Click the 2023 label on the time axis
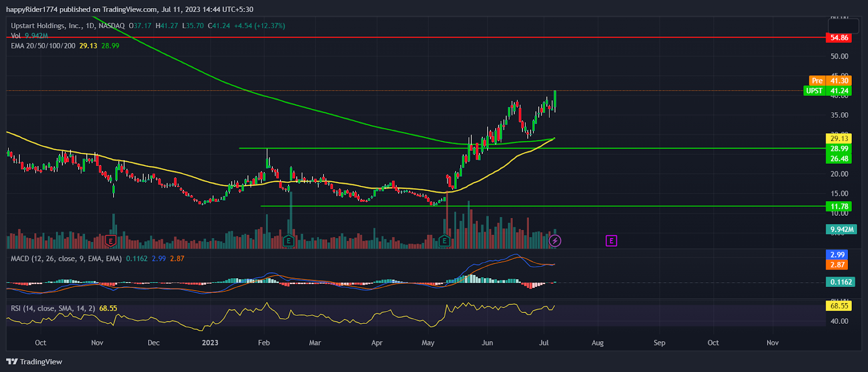The image size is (868, 372). (210, 343)
